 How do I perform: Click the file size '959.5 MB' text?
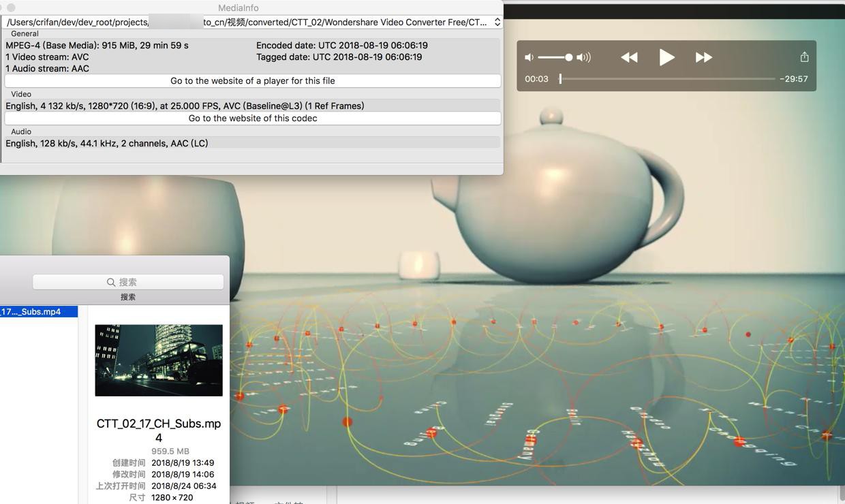click(x=170, y=451)
